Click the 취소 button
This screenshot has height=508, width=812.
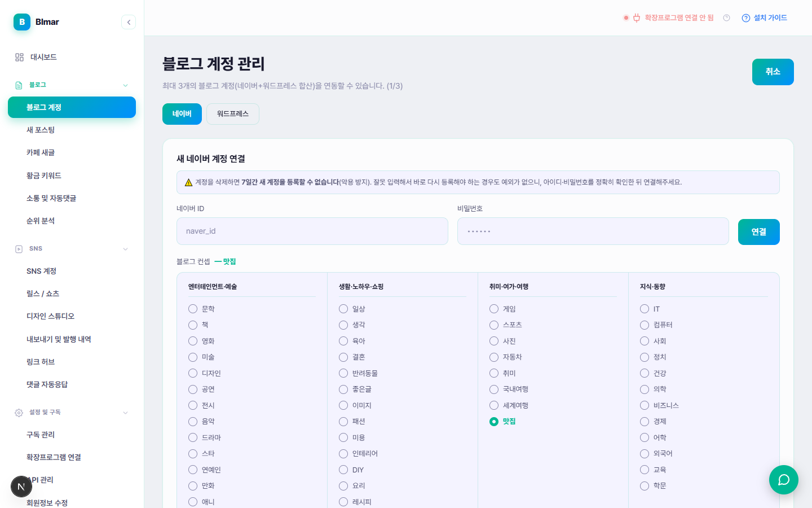pos(773,72)
